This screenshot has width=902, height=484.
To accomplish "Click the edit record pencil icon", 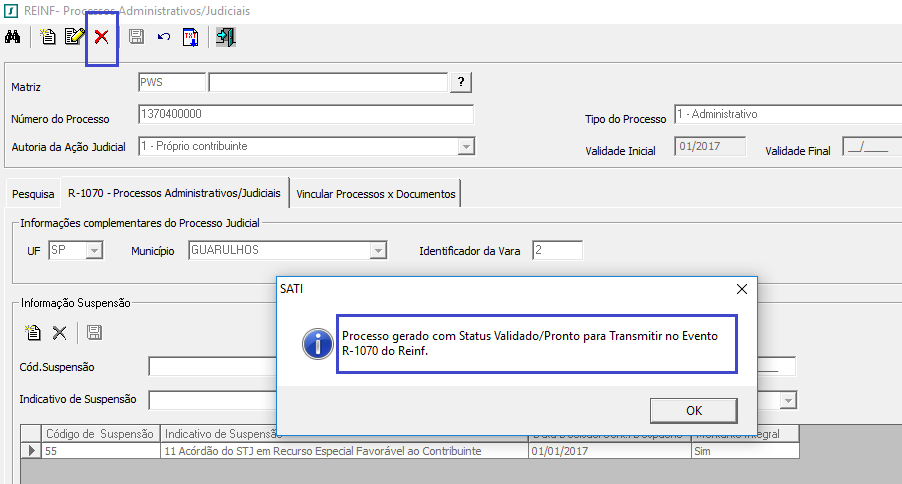I will [75, 37].
